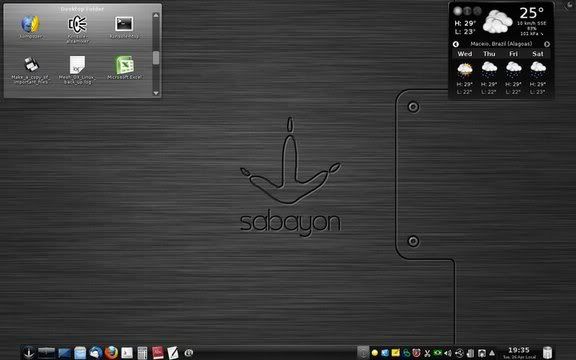Click the blue show desktop icon in panel
The width and height of the screenshot is (576, 360).
pyautogui.click(x=64, y=353)
